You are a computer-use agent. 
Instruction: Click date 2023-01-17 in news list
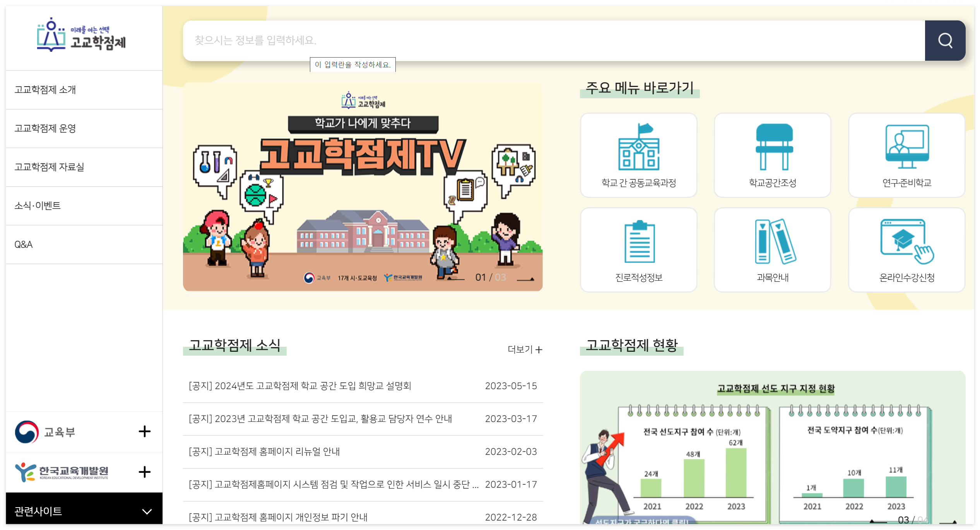click(x=511, y=484)
